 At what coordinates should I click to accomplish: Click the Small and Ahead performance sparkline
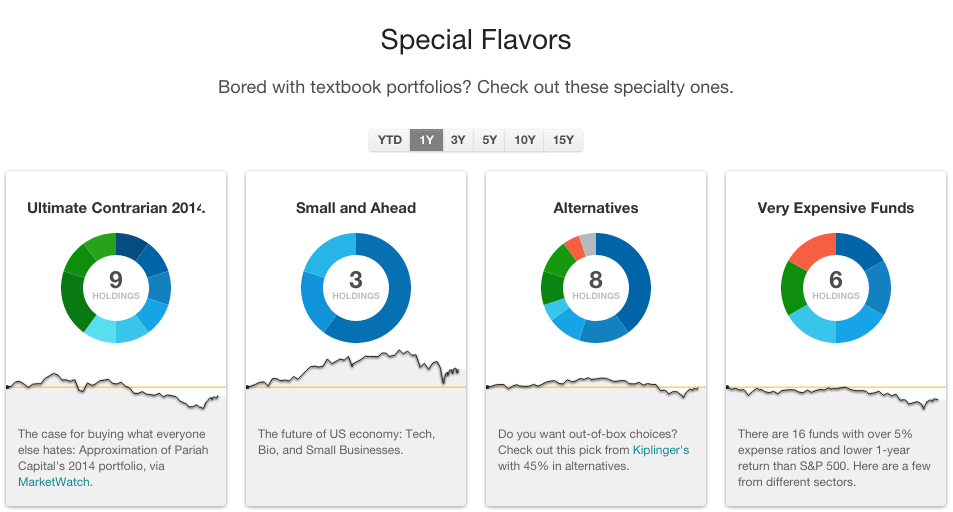(356, 370)
